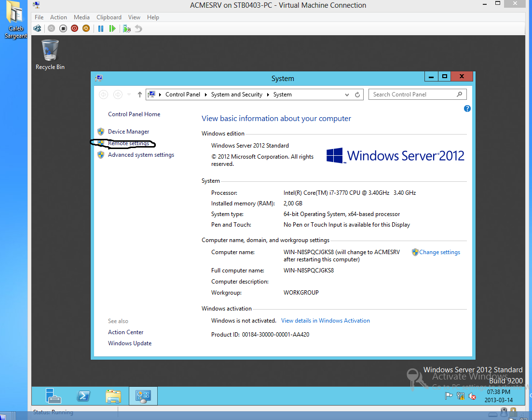Open the File menu
The image size is (532, 420).
click(39, 17)
